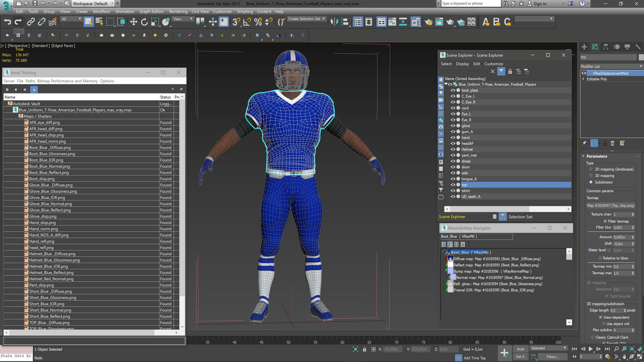
Task: Click the Filters... button
Action: [552, 357]
